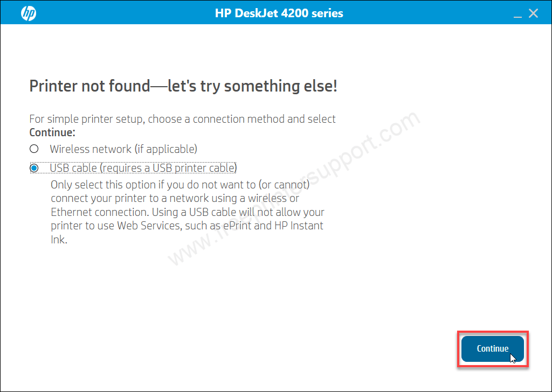The image size is (552, 392).
Task: Click the Printer not found heading
Action: tap(183, 86)
